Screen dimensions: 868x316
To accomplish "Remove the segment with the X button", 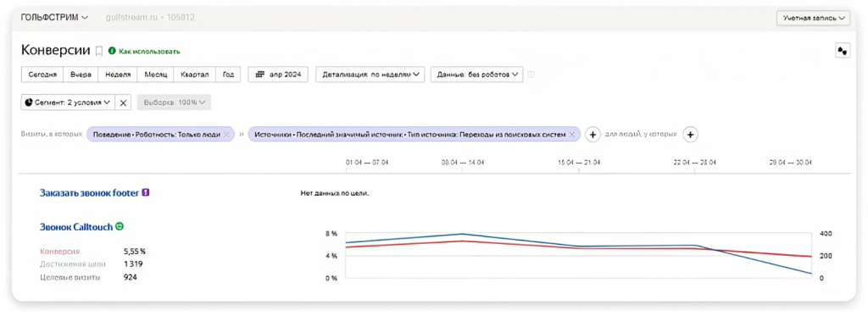I will (124, 103).
